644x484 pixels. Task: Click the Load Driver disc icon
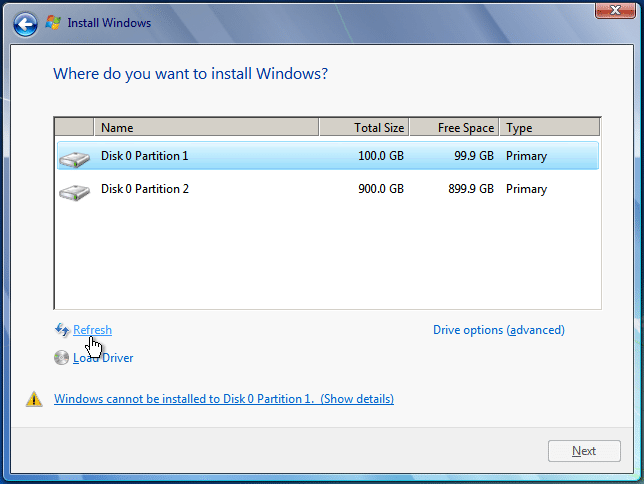click(x=61, y=357)
